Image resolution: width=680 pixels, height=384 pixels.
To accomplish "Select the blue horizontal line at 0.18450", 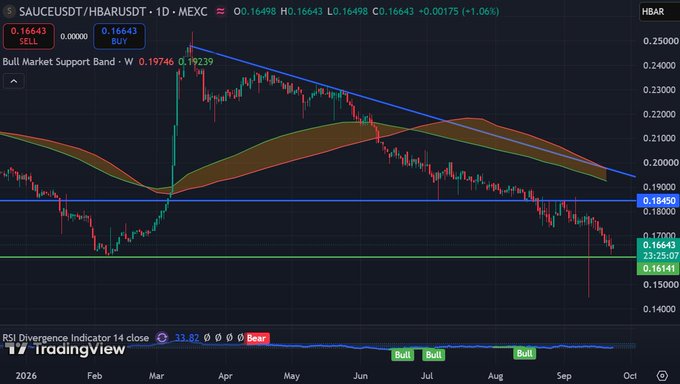I will point(318,200).
